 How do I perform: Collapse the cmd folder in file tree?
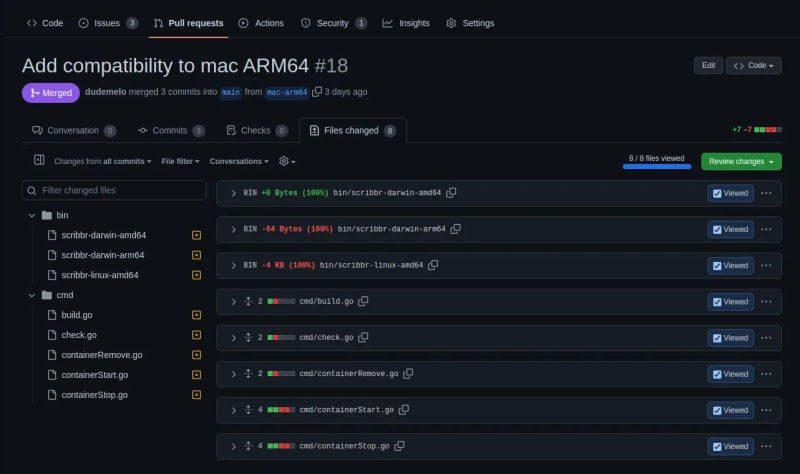click(32, 295)
